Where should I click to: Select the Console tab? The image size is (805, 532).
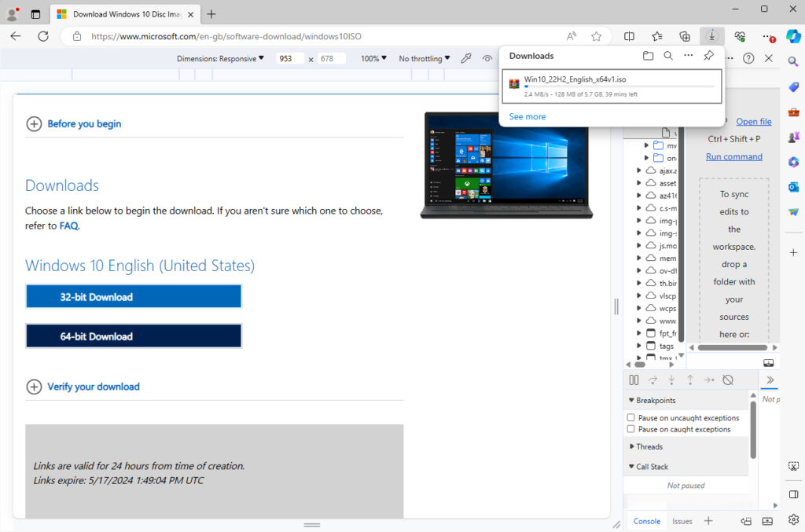click(x=646, y=520)
